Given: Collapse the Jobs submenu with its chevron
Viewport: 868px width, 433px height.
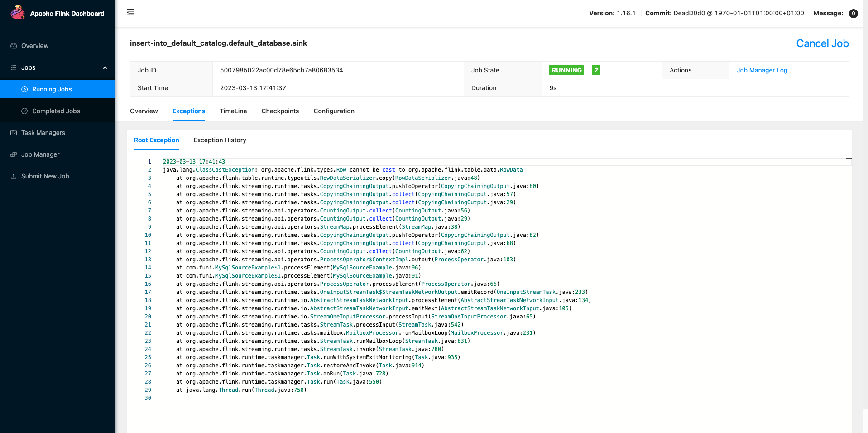Looking at the screenshot, I should point(105,68).
